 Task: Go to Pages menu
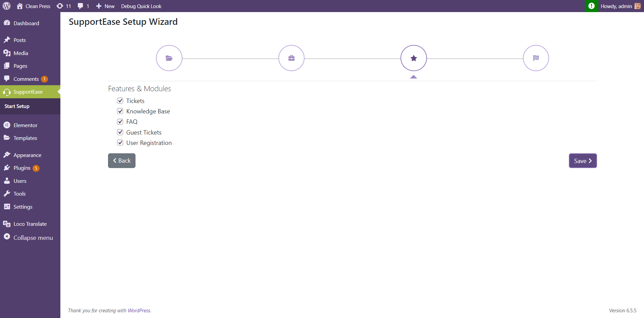(x=20, y=66)
